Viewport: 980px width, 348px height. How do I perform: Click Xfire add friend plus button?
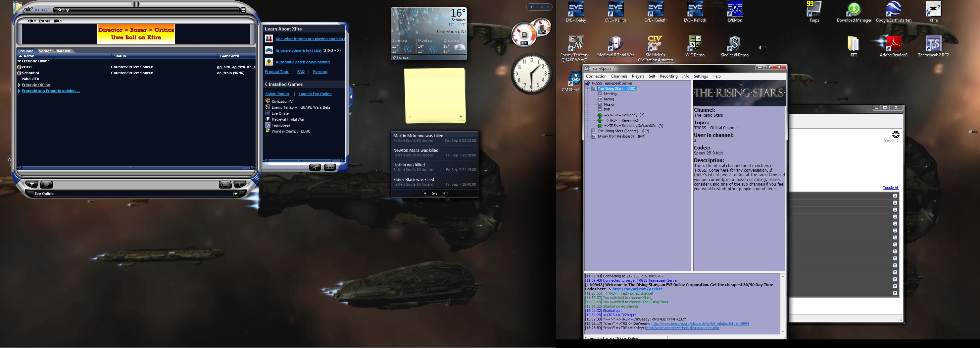31,184
